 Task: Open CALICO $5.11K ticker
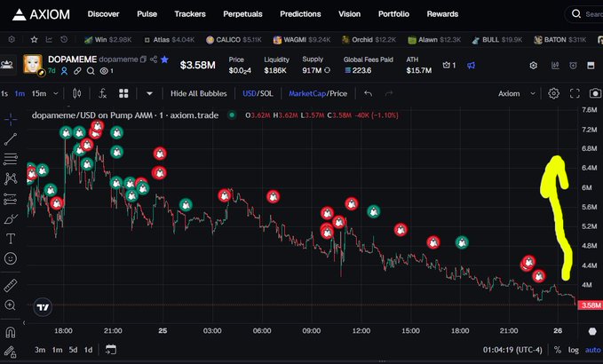(234, 40)
